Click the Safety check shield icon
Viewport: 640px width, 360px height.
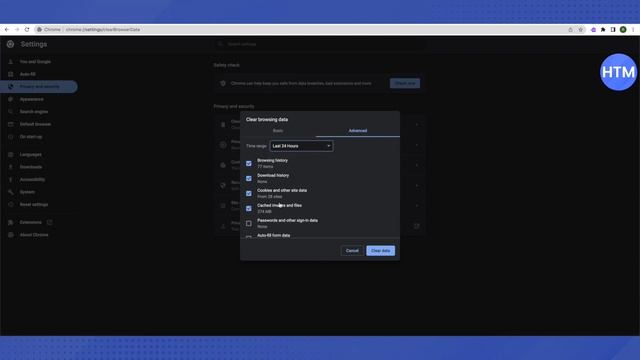223,83
